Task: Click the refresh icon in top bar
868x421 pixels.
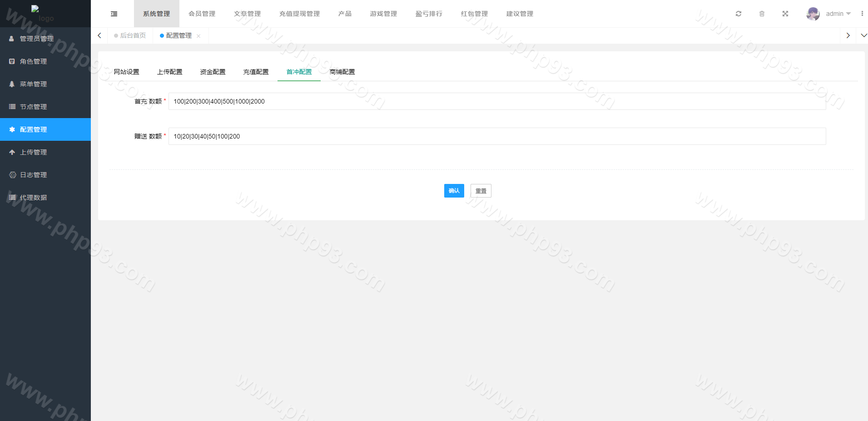Action: pos(739,14)
